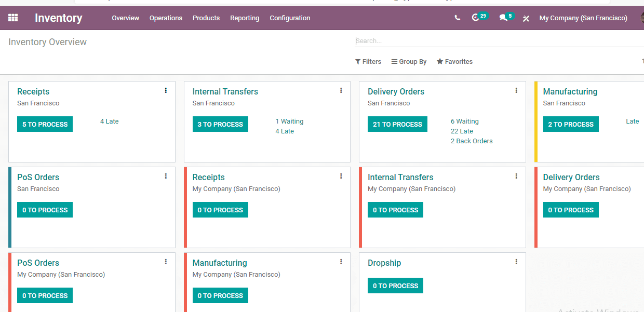Open 22 Late link on Delivery Orders
644x312 pixels.
462,131
